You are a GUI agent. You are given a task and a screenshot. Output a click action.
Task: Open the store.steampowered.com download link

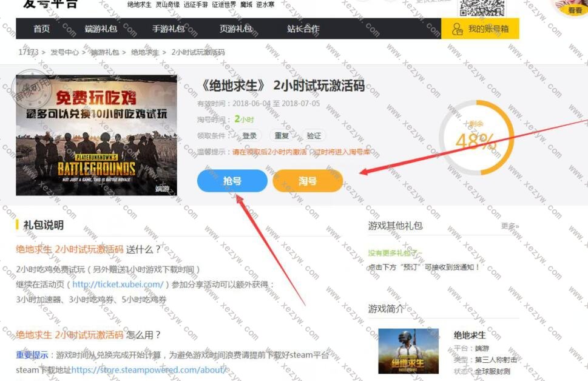pyautogui.click(x=149, y=369)
